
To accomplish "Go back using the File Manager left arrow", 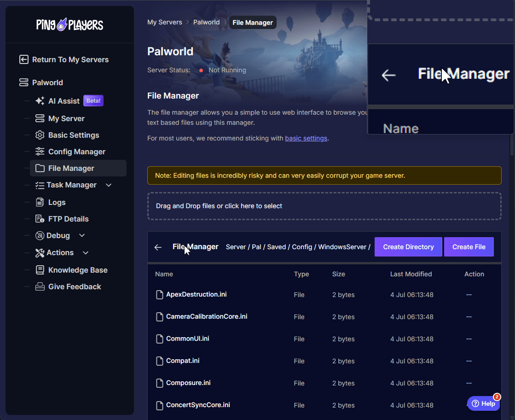I will pos(158,247).
